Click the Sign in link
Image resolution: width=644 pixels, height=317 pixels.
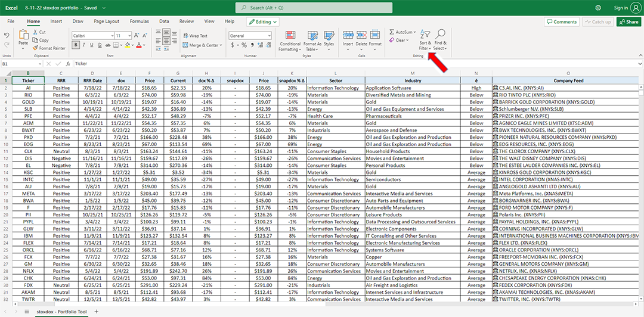pyautogui.click(x=621, y=8)
